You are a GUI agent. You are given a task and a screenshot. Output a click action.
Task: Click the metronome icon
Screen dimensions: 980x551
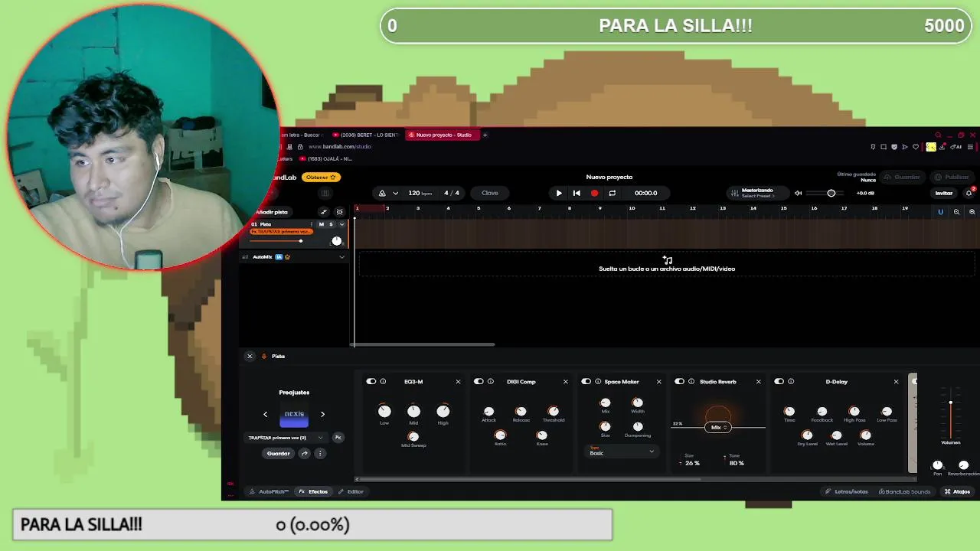(382, 193)
